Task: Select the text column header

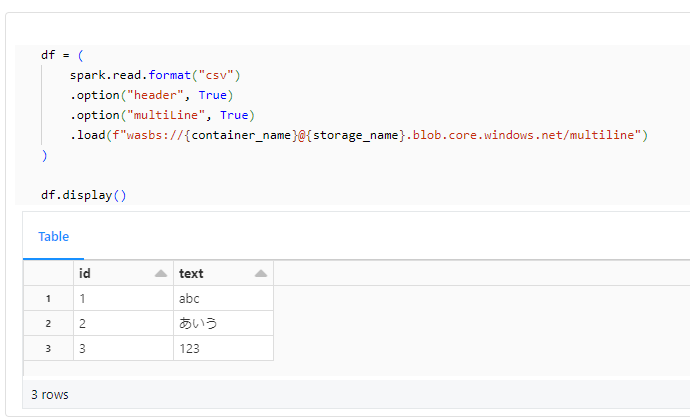Action: 224,273
